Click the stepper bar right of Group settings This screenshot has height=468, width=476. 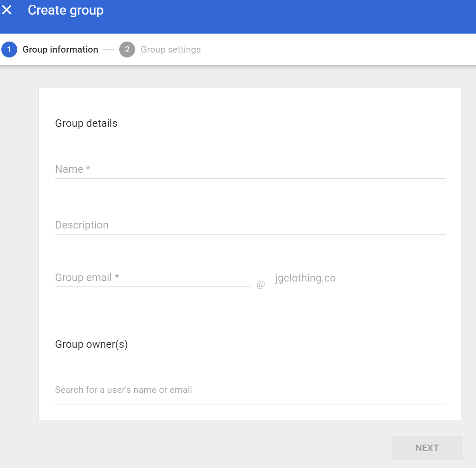[336, 49]
